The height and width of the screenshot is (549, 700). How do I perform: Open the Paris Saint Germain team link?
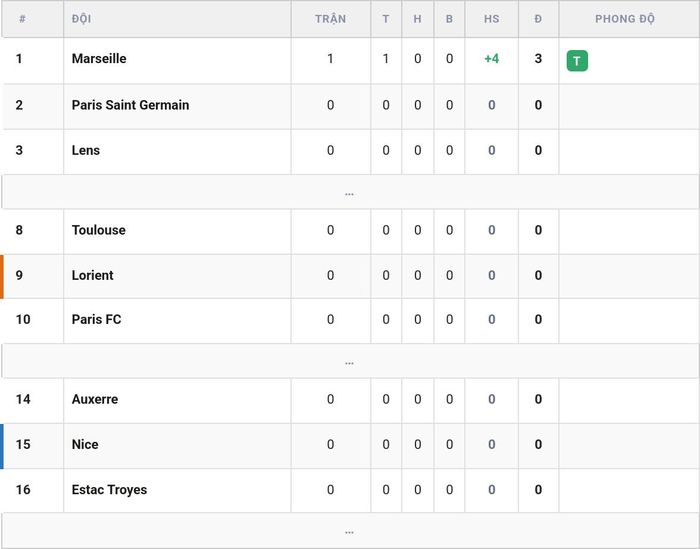[130, 105]
